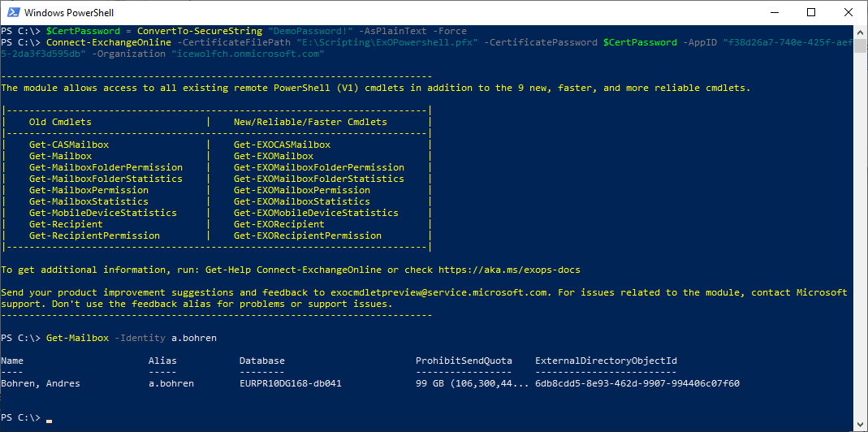Click Get-EXOMobileDeviceStatistics entry
The height and width of the screenshot is (432, 868).
coord(316,213)
